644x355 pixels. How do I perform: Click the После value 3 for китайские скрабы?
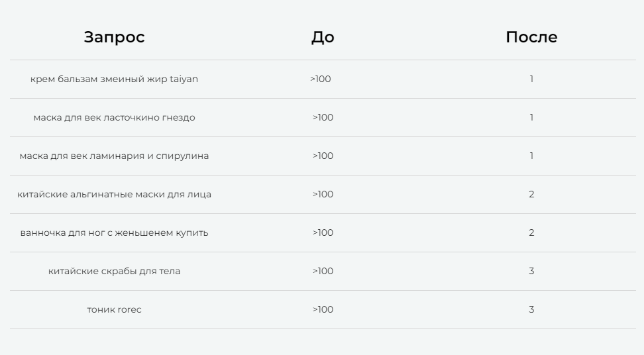coord(531,271)
